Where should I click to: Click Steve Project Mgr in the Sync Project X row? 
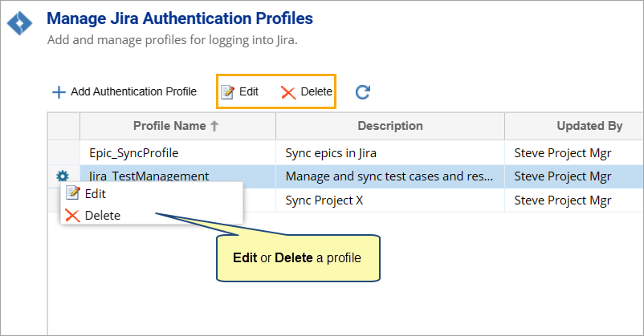563,200
